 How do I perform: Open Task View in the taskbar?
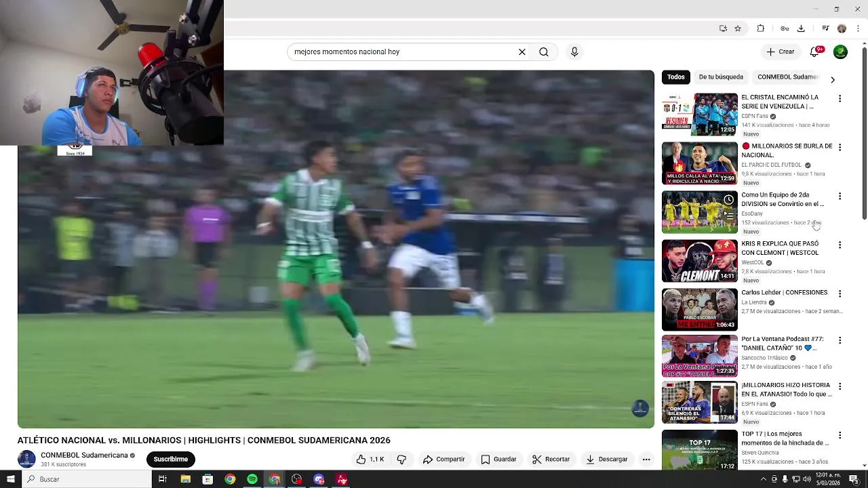(163, 479)
